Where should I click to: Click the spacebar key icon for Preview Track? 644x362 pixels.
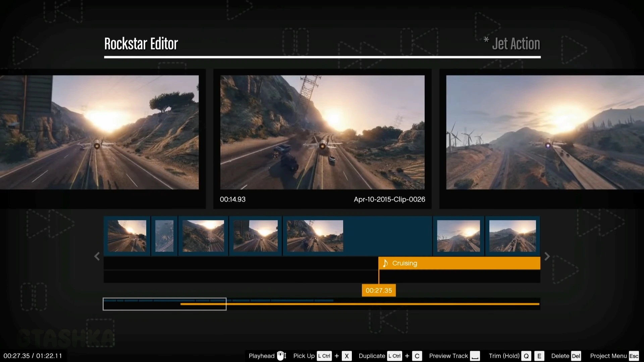click(475, 356)
